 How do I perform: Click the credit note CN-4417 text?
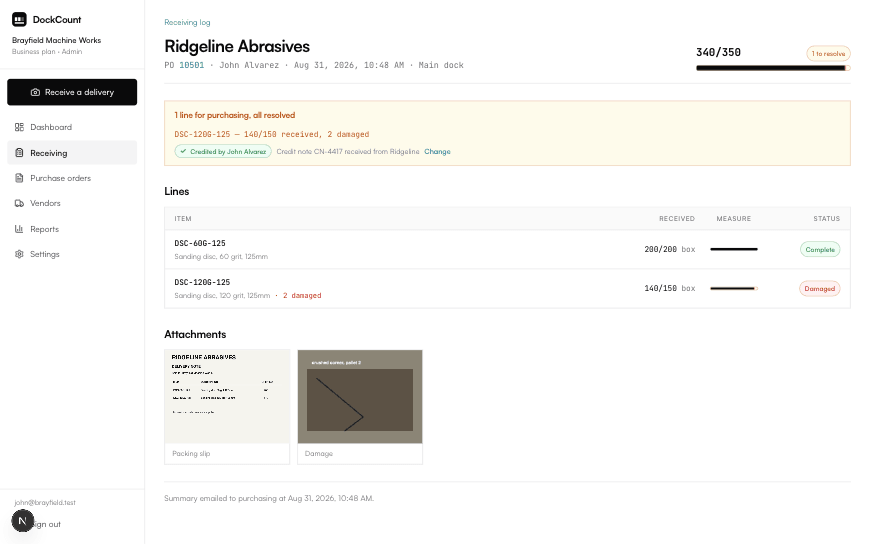click(348, 152)
